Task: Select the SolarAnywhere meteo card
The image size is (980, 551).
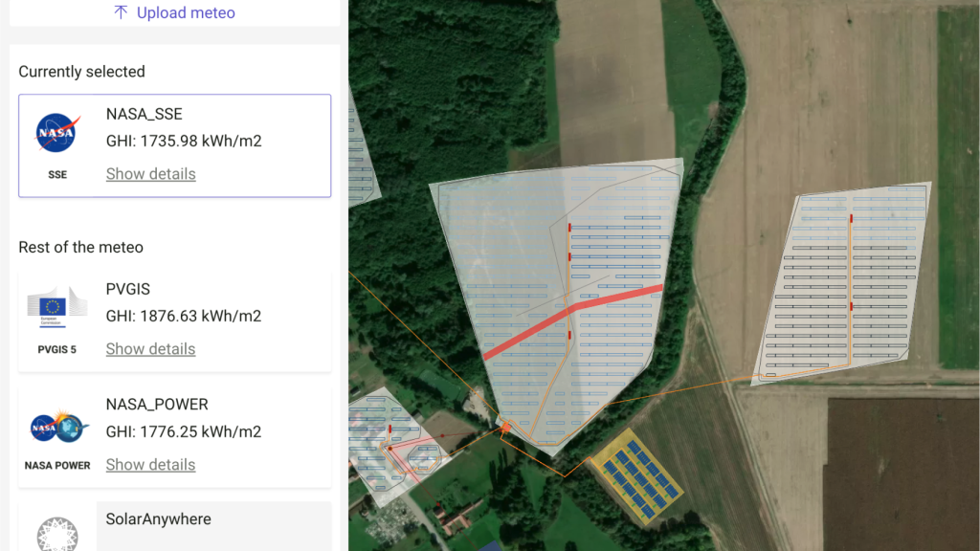Action: click(175, 526)
